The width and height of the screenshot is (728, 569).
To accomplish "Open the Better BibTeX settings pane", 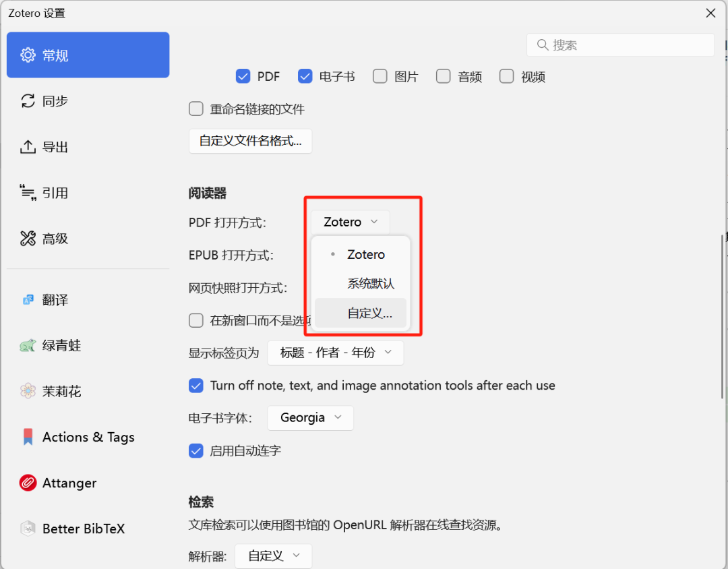I will (83, 529).
